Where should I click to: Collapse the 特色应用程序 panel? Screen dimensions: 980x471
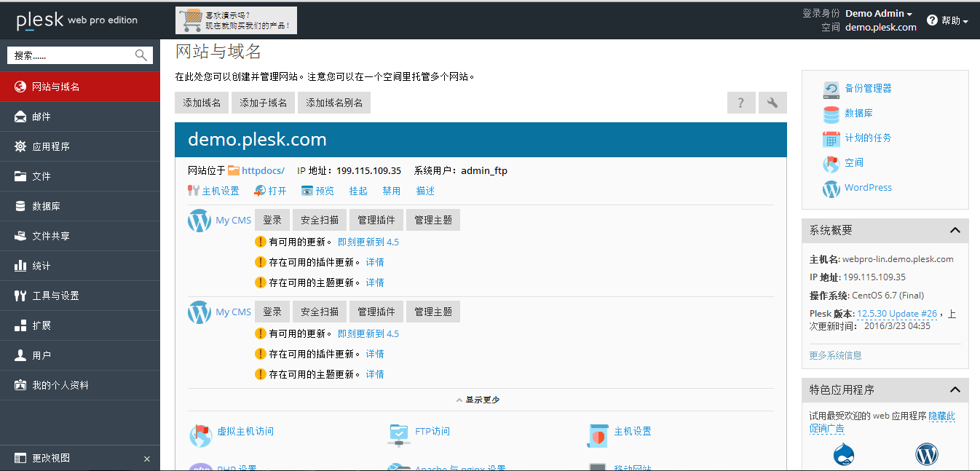(x=955, y=389)
